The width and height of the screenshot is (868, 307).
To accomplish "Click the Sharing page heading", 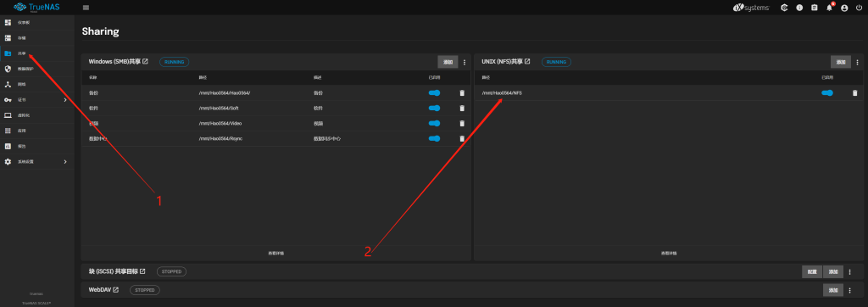I will (x=100, y=31).
